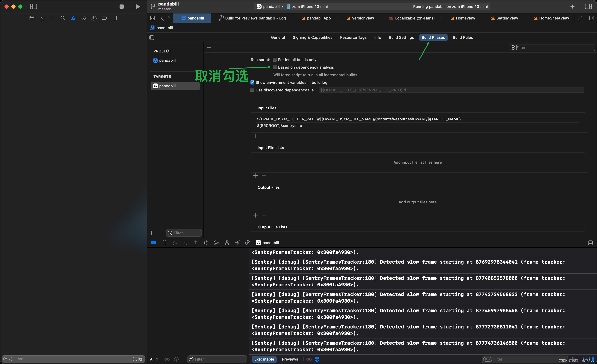Click the editor review swap arrows
Image resolution: width=597 pixels, height=364 pixels.
[x=581, y=18]
